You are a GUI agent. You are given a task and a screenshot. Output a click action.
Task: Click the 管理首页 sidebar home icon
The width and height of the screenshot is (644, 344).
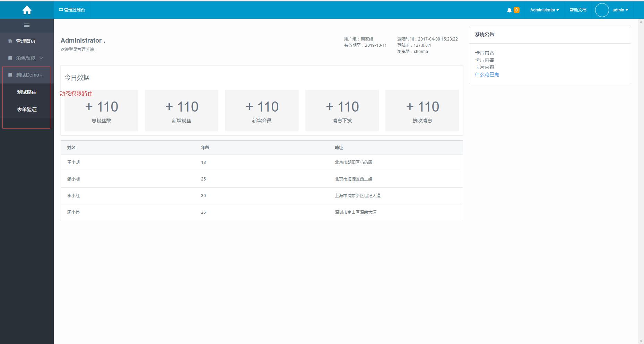(x=10, y=41)
